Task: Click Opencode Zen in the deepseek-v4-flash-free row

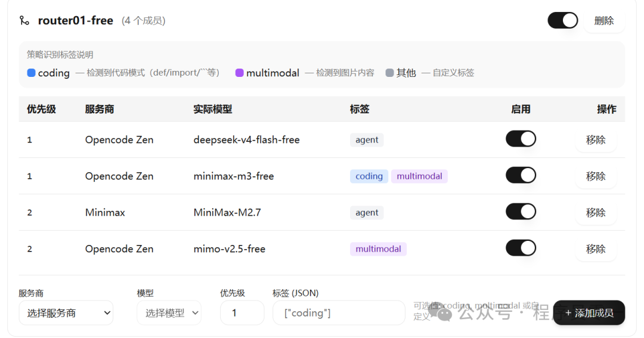Action: click(x=119, y=139)
